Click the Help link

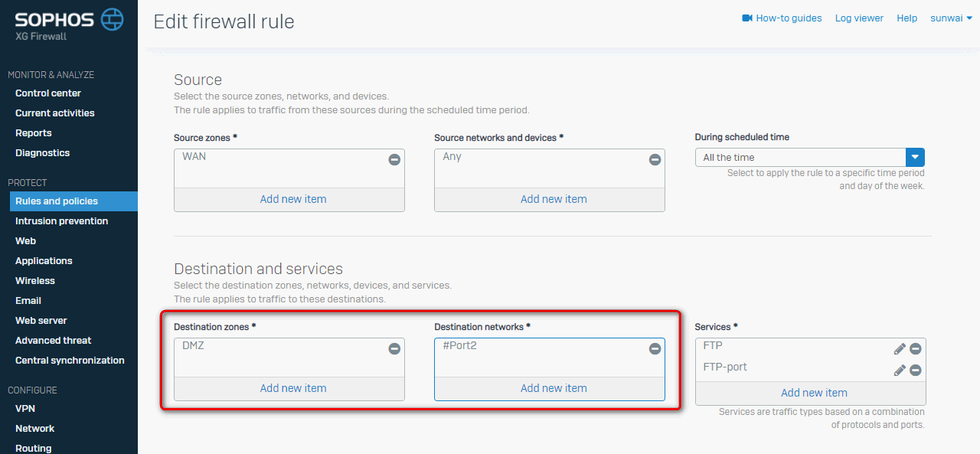tap(907, 18)
